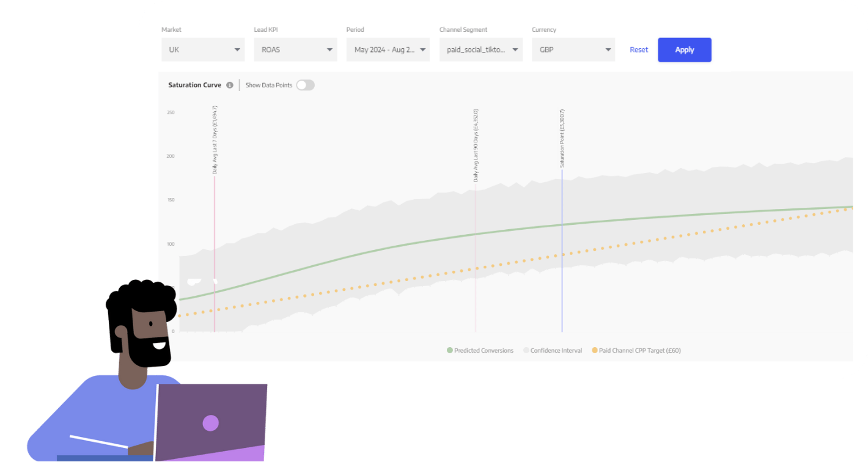Toggle the Show Data Points switch
The width and height of the screenshot is (868, 462).
click(x=306, y=85)
